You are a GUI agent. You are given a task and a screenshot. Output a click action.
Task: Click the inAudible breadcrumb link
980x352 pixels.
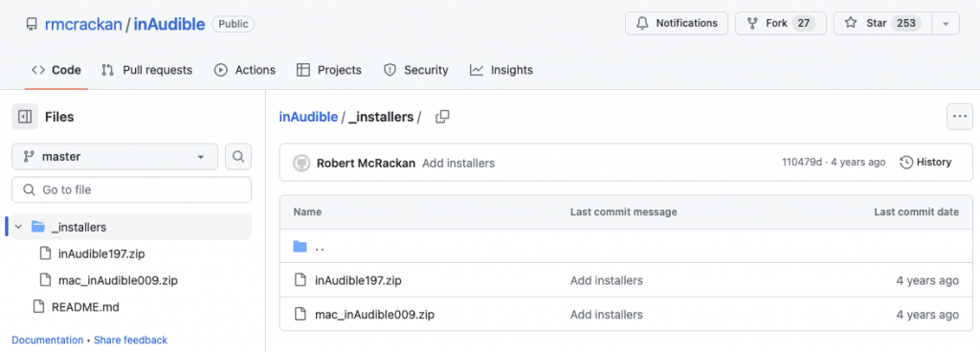click(308, 117)
